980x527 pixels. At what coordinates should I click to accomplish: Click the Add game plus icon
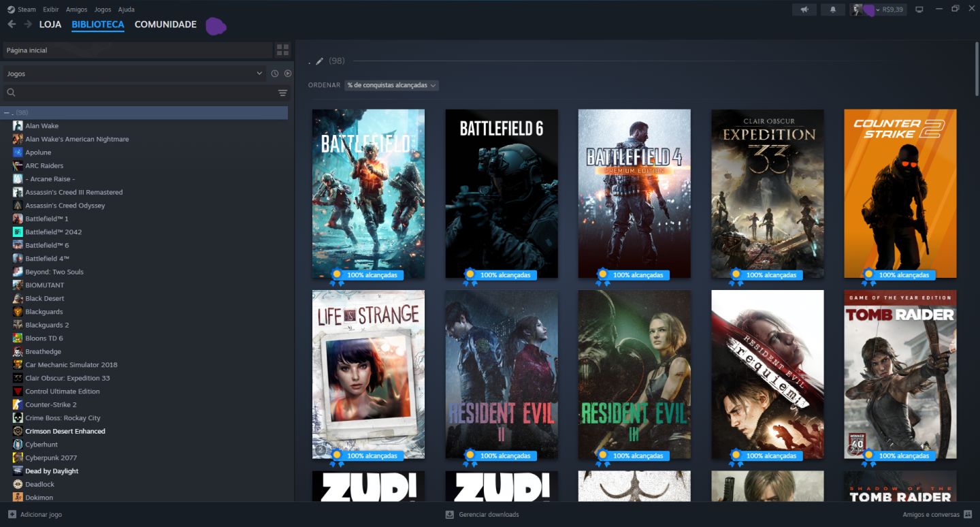point(12,514)
